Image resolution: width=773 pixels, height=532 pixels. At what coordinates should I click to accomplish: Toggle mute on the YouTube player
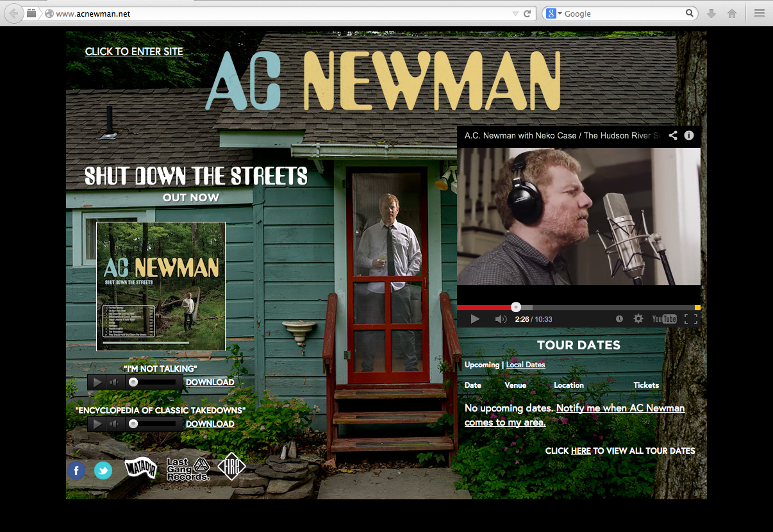(501, 319)
